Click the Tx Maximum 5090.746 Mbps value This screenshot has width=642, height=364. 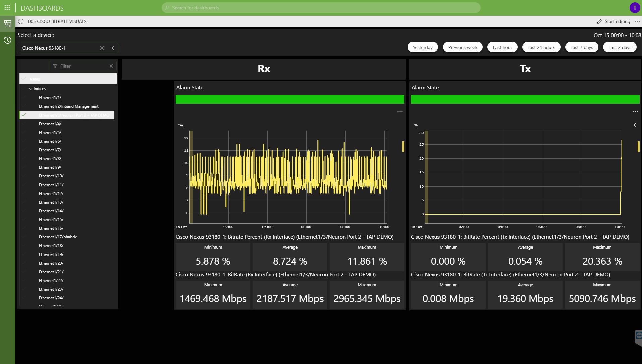pyautogui.click(x=602, y=299)
